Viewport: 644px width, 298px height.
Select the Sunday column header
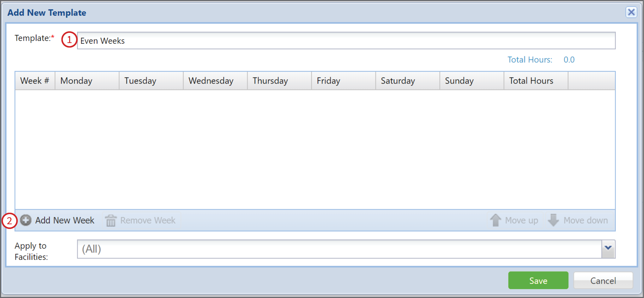[459, 80]
